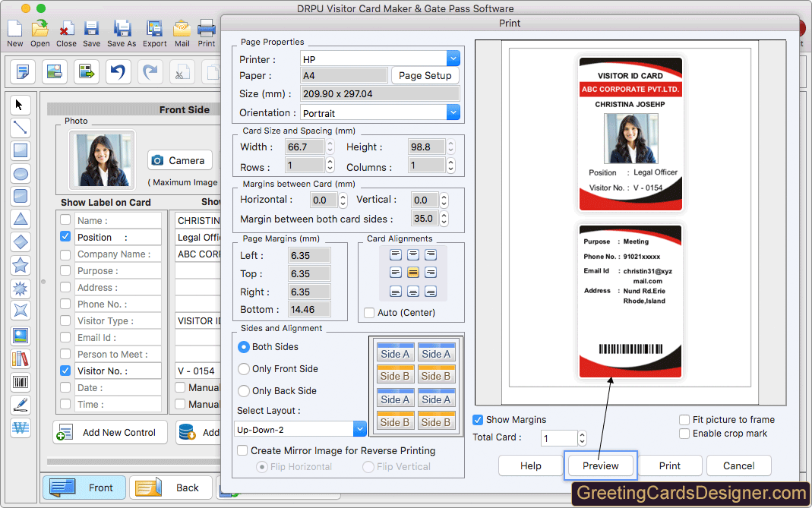This screenshot has height=508, width=812.
Task: Select Only Back Side radio button
Action: pyautogui.click(x=243, y=391)
